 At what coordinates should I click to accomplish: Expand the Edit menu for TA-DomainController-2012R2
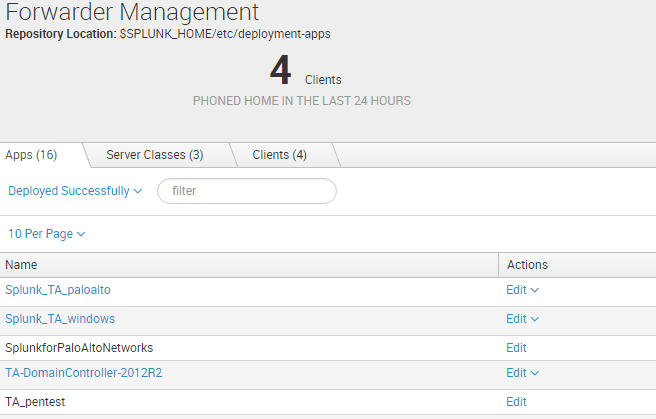[x=523, y=373]
